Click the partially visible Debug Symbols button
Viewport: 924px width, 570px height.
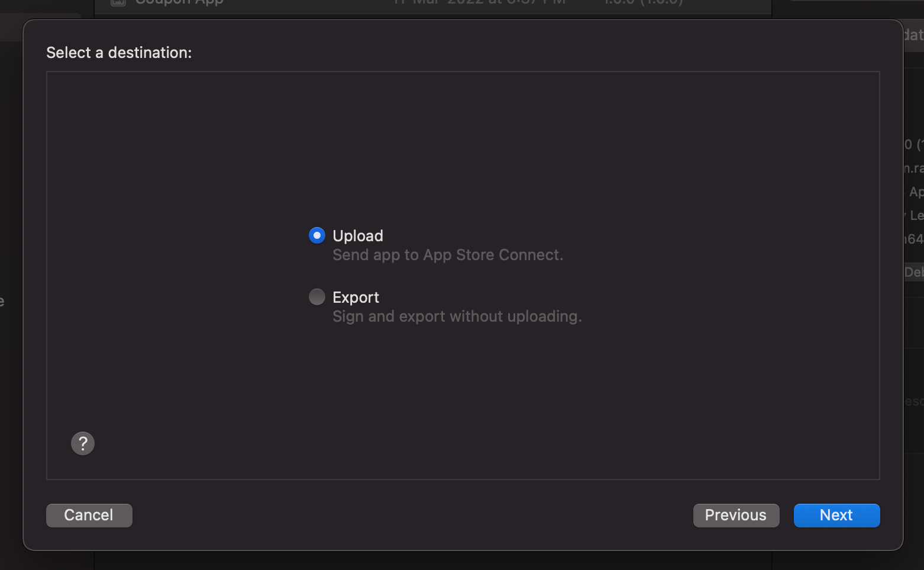[913, 272]
